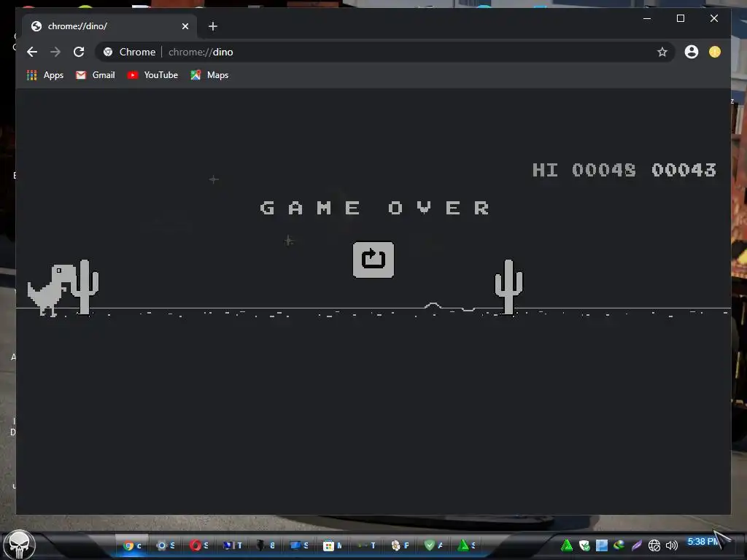Bookmark this page with the star icon

pos(662,52)
